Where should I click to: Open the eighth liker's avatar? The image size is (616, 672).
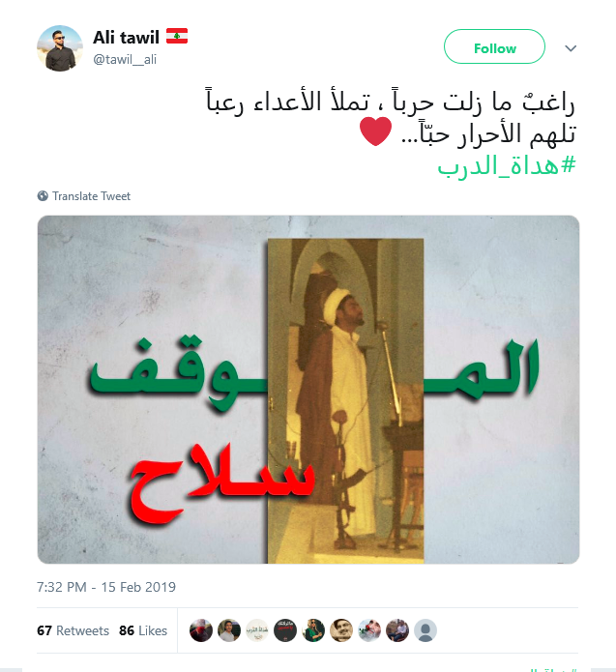tap(397, 630)
